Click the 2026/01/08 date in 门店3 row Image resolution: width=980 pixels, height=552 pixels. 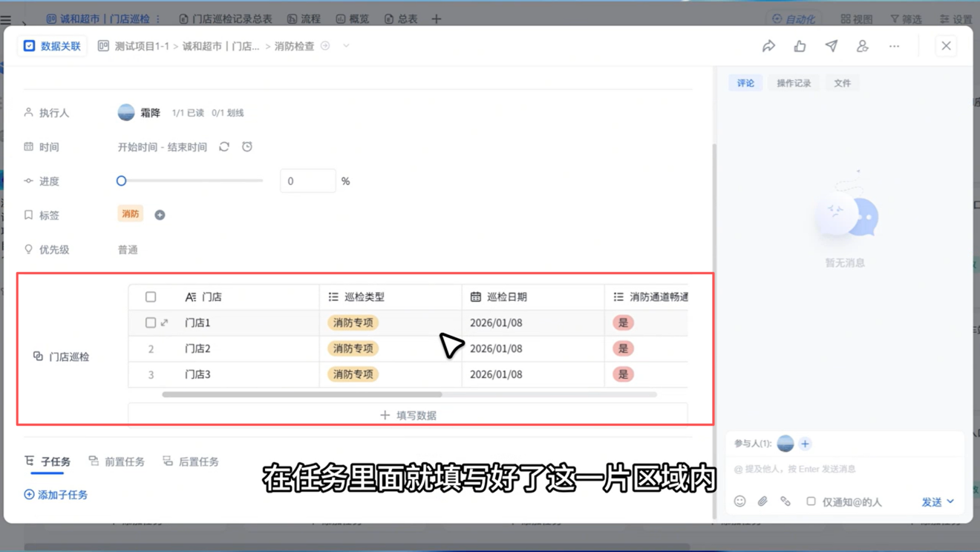[496, 374]
